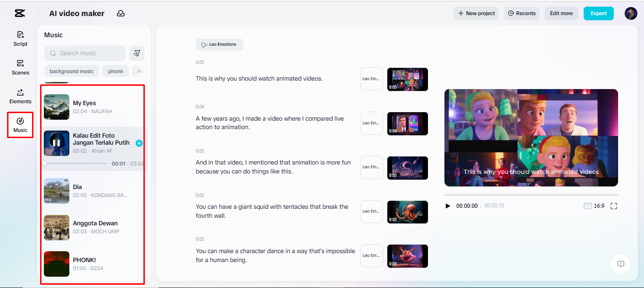
Task: Select script line about watching animated videos
Action: (259, 79)
